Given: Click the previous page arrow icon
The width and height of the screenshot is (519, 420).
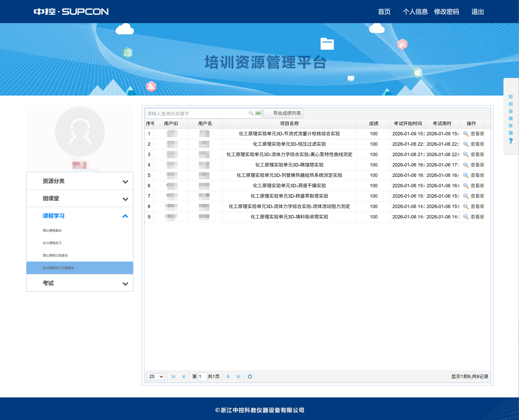Looking at the screenshot, I should click(x=184, y=376).
